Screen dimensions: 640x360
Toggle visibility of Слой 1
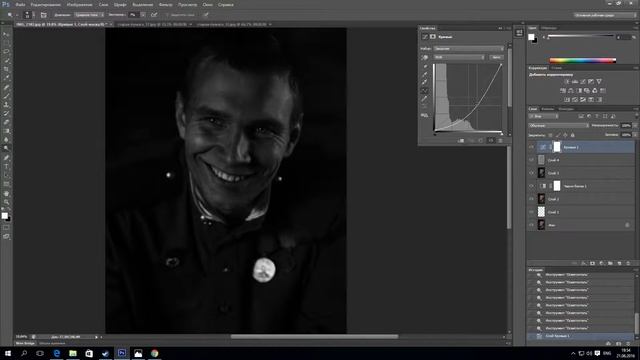point(531,212)
